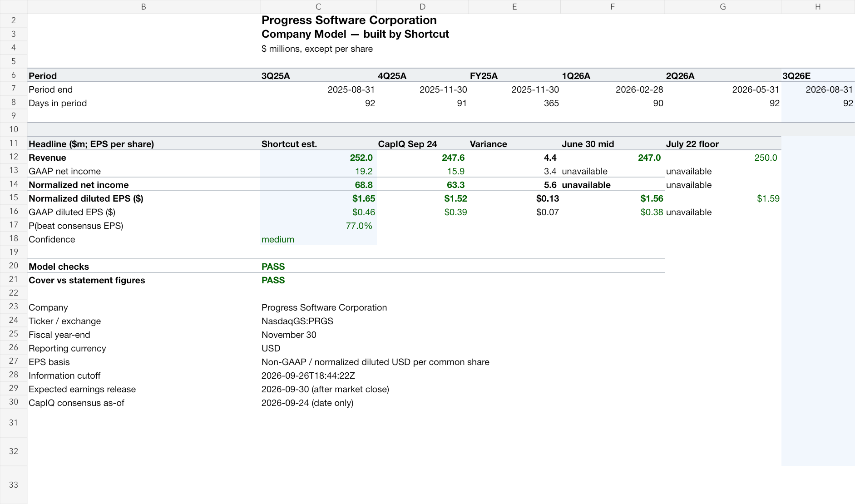Viewport: 855px width, 504px height.
Task: Click the normalized net income variance 5.6
Action: click(x=550, y=185)
